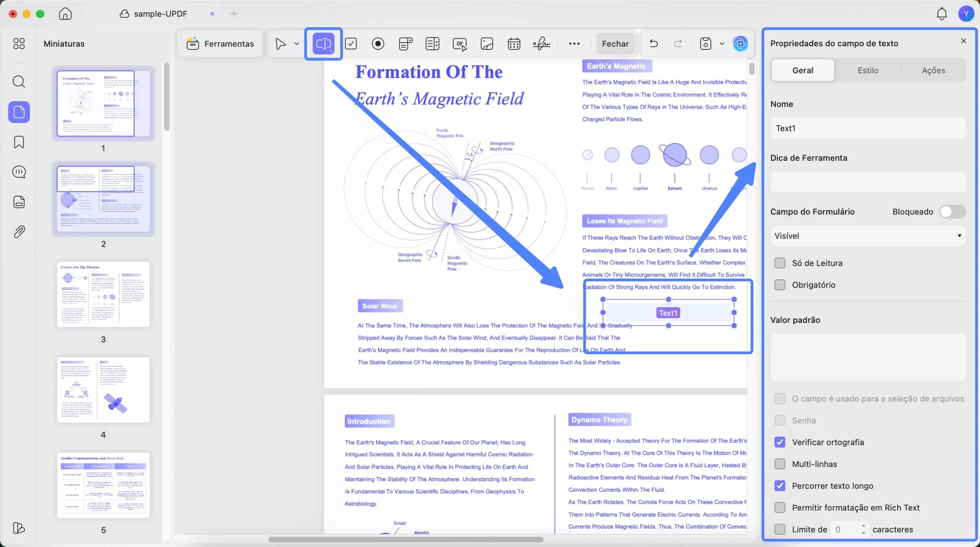
Task: Click the thumbnails panel vertical scrollbar
Action: click(x=167, y=97)
